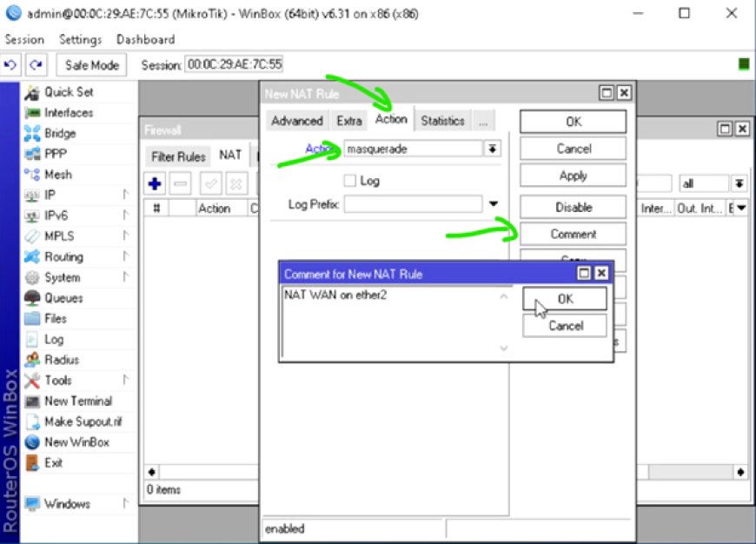Screen dimensions: 756x544
Task: Expand the Routing submenu arrow
Action: tap(126, 256)
